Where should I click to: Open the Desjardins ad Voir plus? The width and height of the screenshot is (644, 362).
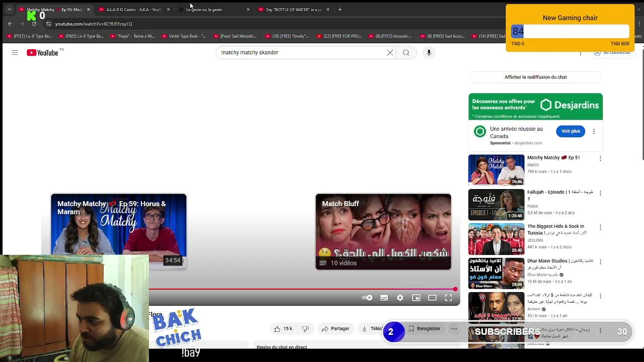[x=571, y=131]
